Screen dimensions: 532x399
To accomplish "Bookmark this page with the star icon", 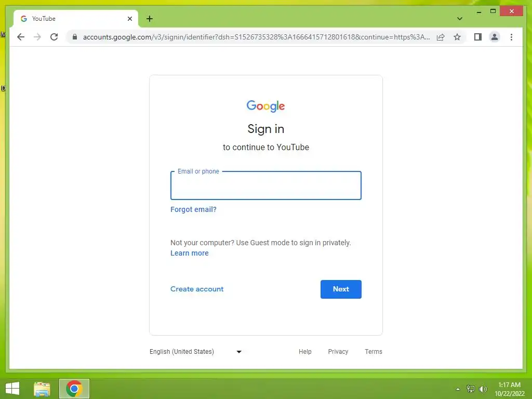I will [457, 37].
